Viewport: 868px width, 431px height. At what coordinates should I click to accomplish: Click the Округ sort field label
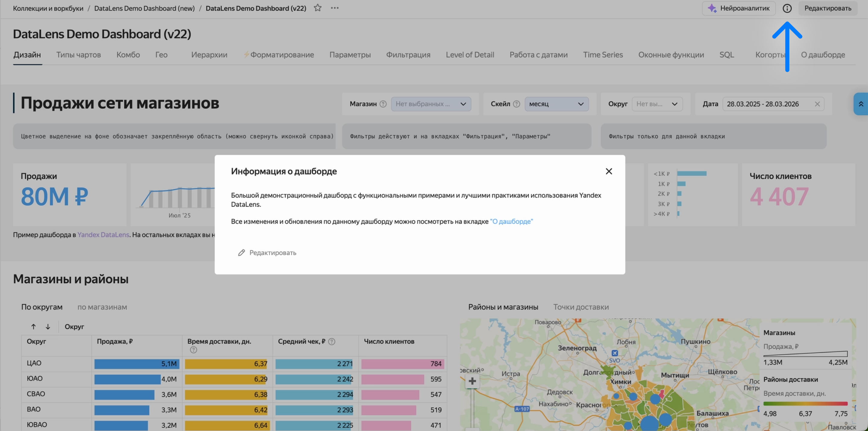74,326
